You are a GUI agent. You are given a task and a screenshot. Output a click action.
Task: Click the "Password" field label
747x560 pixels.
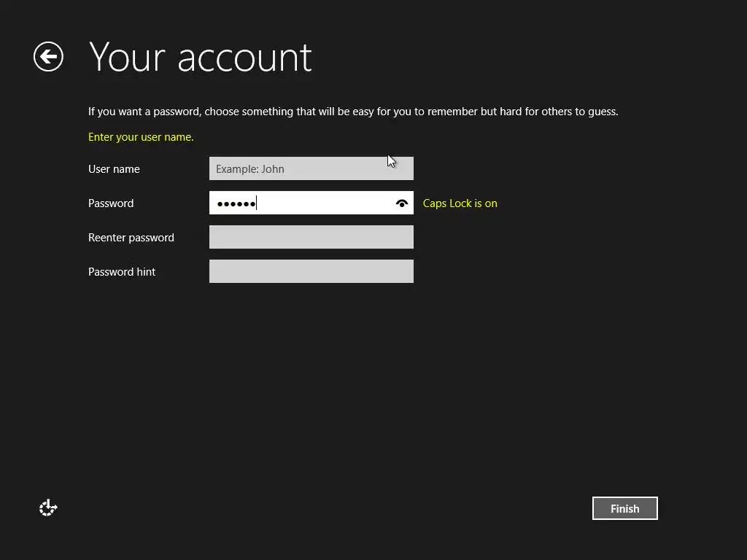tap(111, 203)
